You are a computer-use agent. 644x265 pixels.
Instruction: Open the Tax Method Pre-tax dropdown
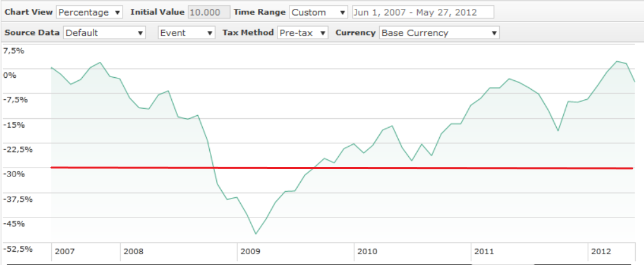302,33
